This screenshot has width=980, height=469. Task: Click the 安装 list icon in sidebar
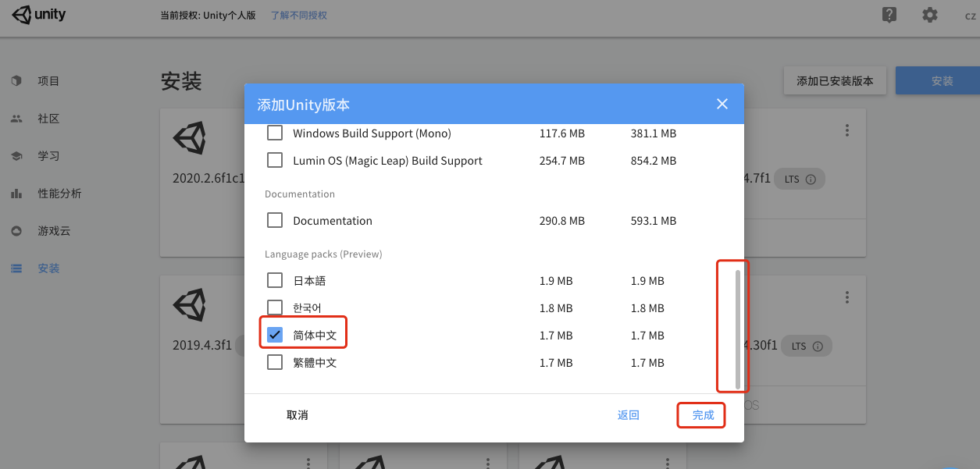16,268
